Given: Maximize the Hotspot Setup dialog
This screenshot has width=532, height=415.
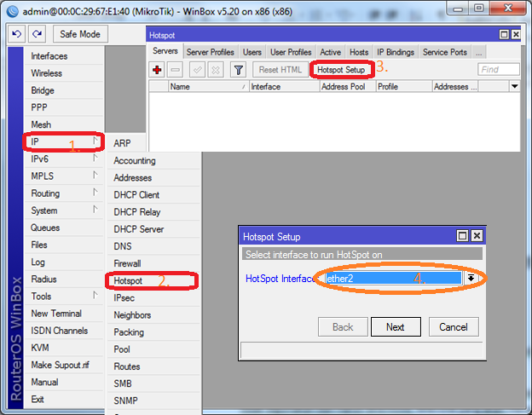Looking at the screenshot, I should point(462,236).
